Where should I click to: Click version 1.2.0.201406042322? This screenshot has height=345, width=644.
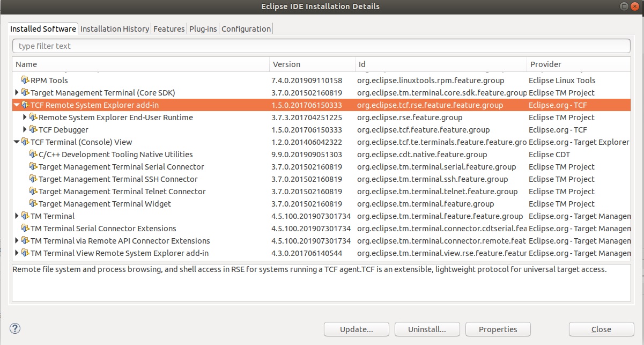[x=307, y=142]
